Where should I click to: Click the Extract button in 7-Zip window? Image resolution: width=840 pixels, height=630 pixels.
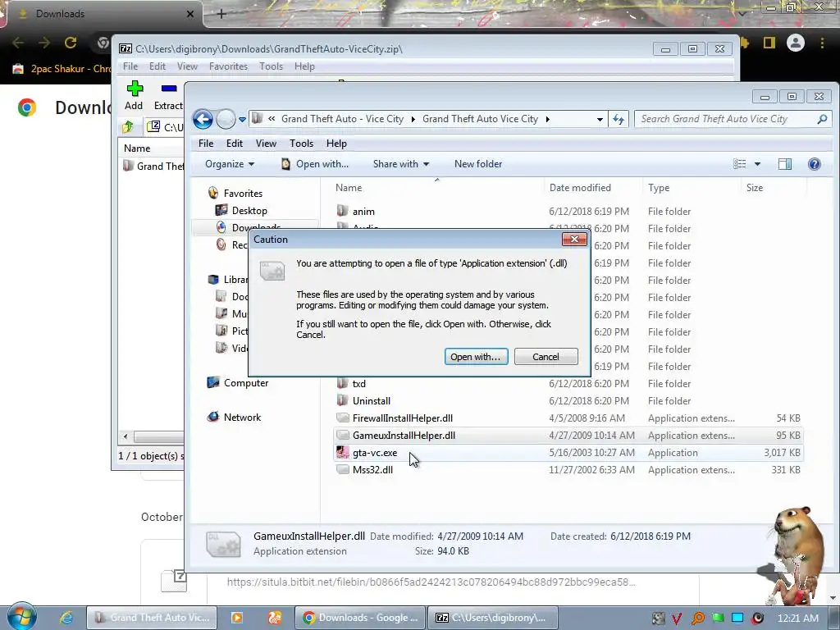[168, 95]
